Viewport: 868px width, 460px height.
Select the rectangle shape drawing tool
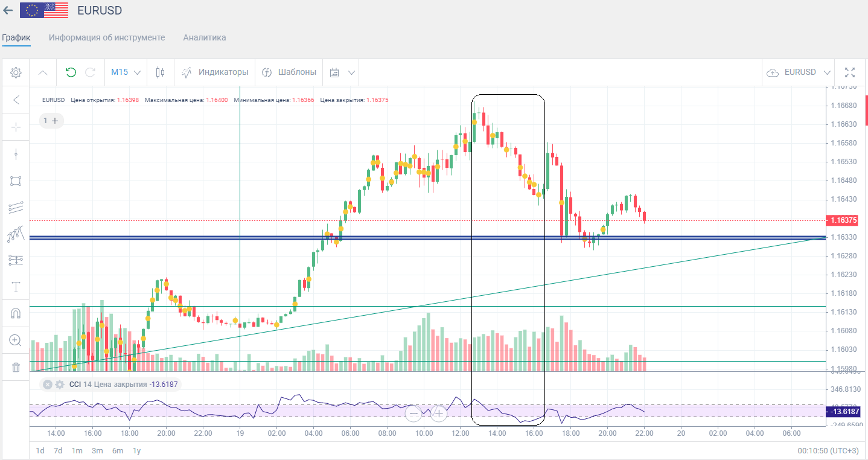pos(16,181)
